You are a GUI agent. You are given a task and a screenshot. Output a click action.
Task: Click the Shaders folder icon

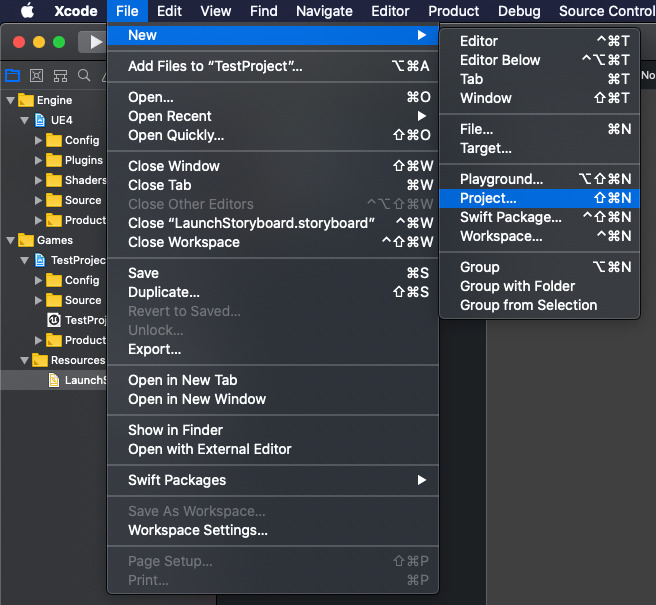(x=54, y=180)
